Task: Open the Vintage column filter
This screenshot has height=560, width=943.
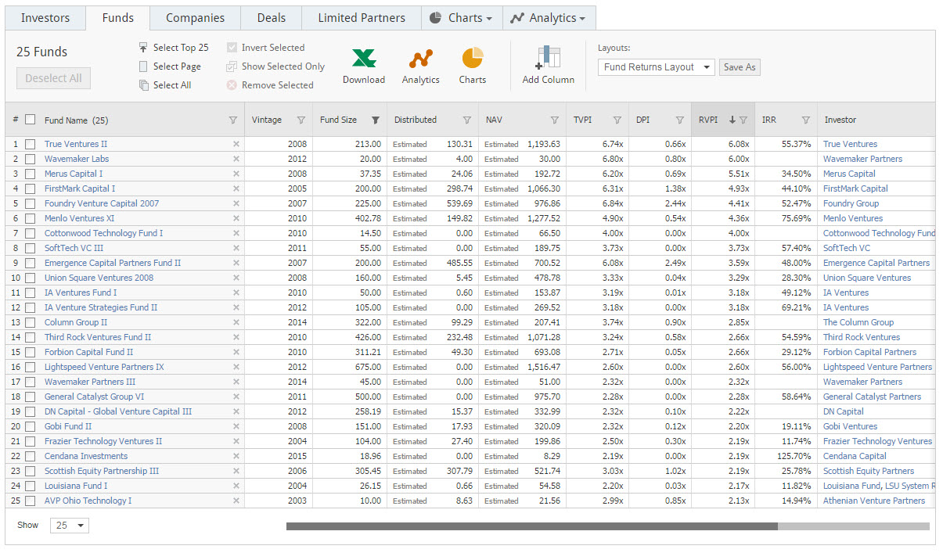Action: pos(301,120)
